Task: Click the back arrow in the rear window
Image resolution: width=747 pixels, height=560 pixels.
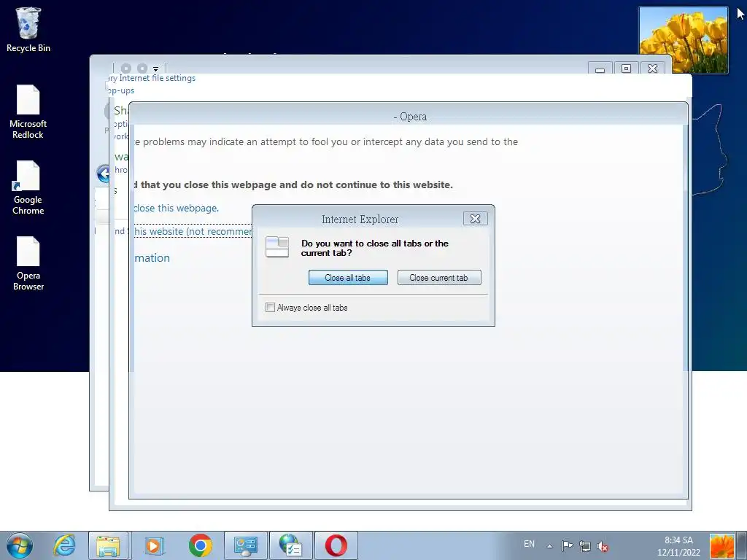Action: click(103, 174)
